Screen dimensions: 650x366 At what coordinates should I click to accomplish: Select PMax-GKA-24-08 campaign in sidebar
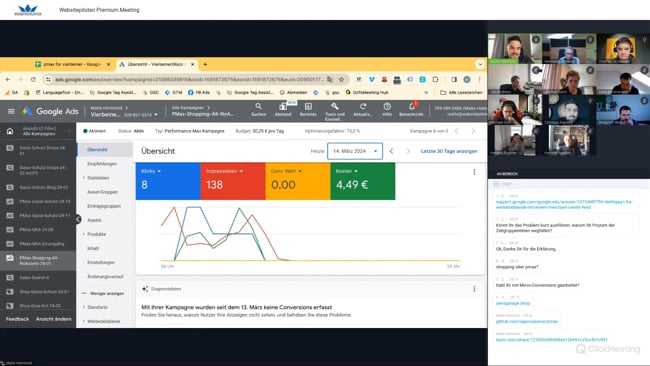38,230
